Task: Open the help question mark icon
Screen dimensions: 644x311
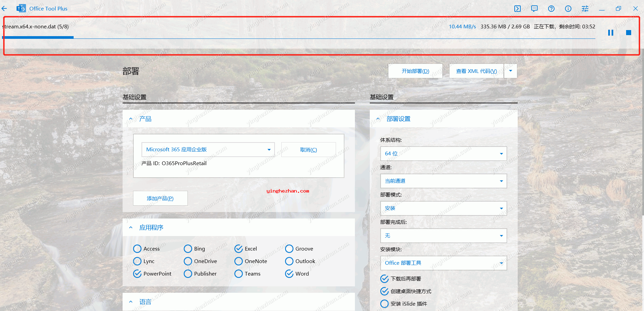Action: pos(551,8)
